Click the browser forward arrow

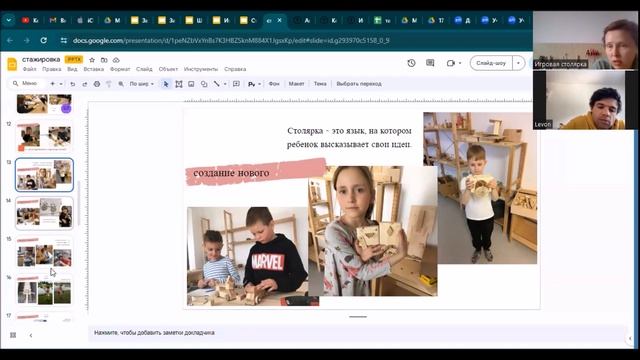(27, 40)
